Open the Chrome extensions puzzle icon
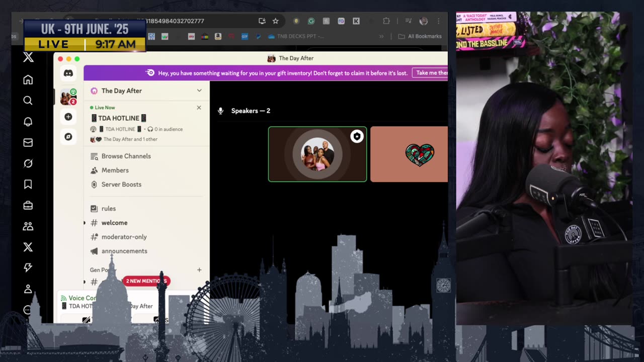Viewport: 644px width, 362px height. pos(386,21)
